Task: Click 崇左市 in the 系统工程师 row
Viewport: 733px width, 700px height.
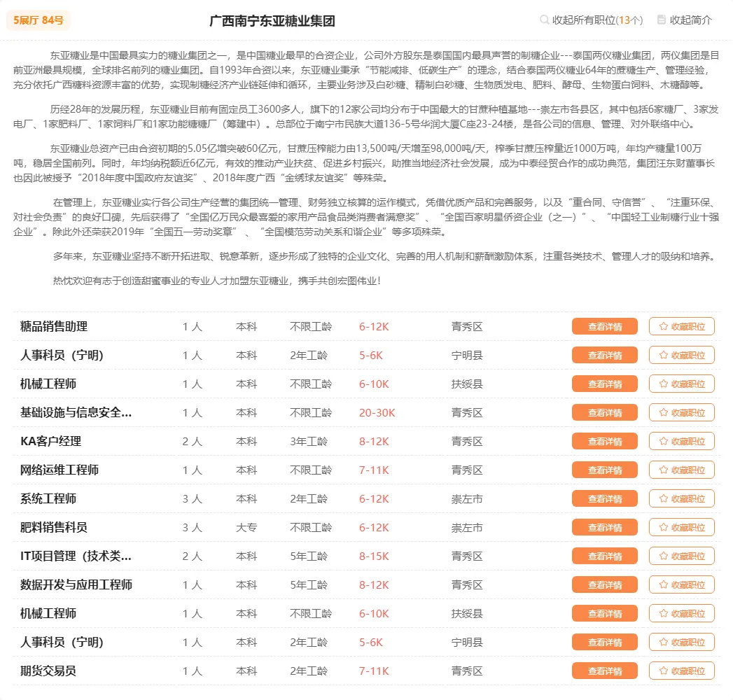Action: 466,499
